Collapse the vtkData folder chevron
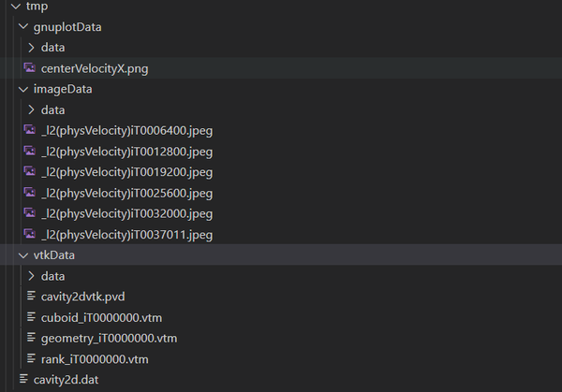Viewport: 562px width, 392px height. pyautogui.click(x=23, y=254)
